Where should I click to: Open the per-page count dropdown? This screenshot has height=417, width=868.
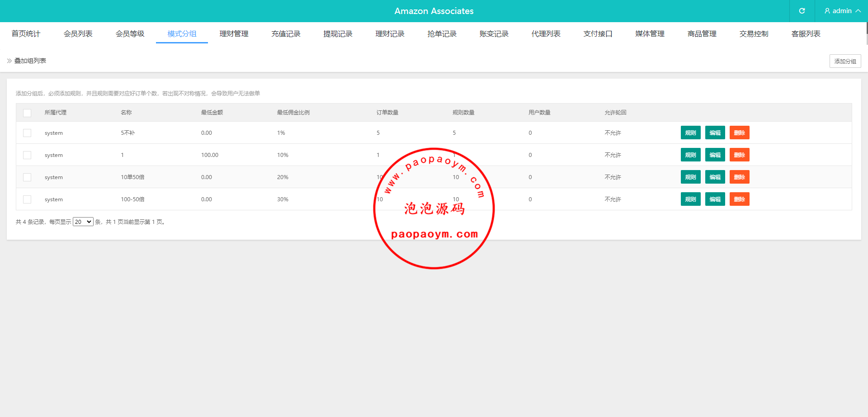[x=83, y=222]
